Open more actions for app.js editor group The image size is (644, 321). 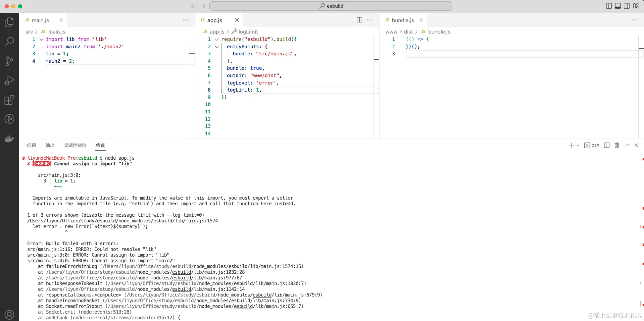[370, 20]
